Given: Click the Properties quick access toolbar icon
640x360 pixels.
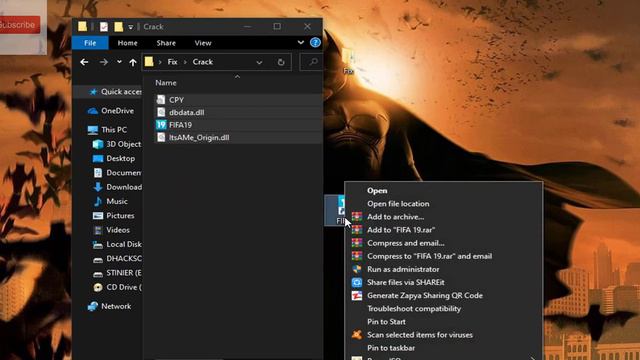Looking at the screenshot, I should click(104, 27).
